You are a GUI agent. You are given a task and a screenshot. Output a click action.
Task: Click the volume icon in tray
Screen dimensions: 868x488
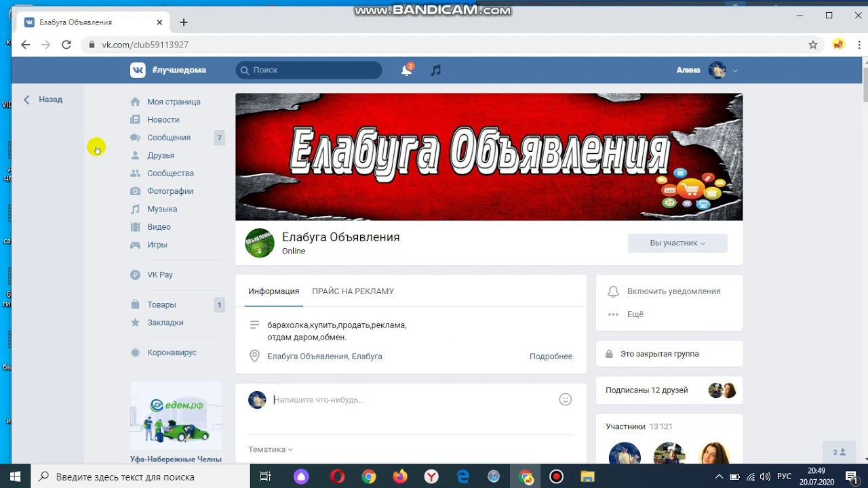click(x=766, y=476)
